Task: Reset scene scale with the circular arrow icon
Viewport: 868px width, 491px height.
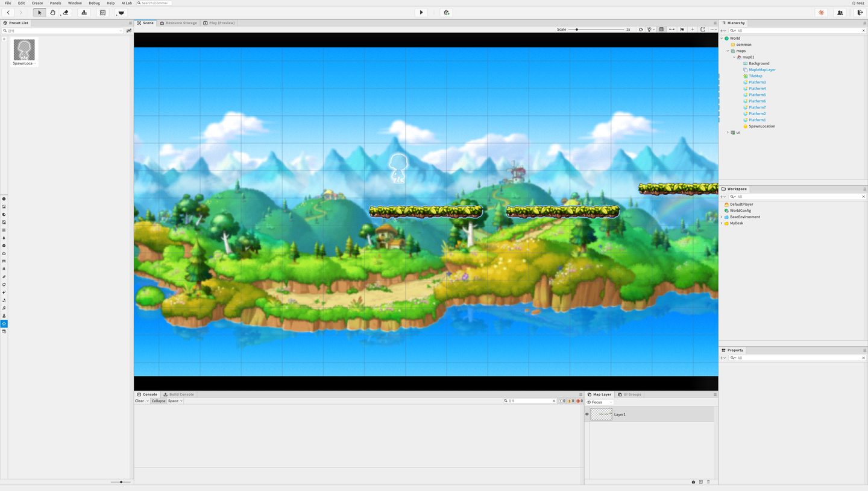Action: 641,30
